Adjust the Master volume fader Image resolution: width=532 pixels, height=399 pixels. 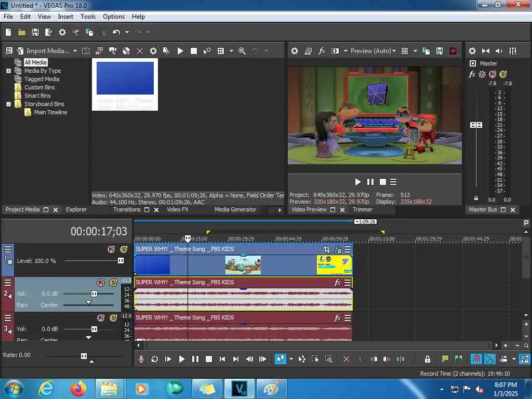click(x=476, y=125)
